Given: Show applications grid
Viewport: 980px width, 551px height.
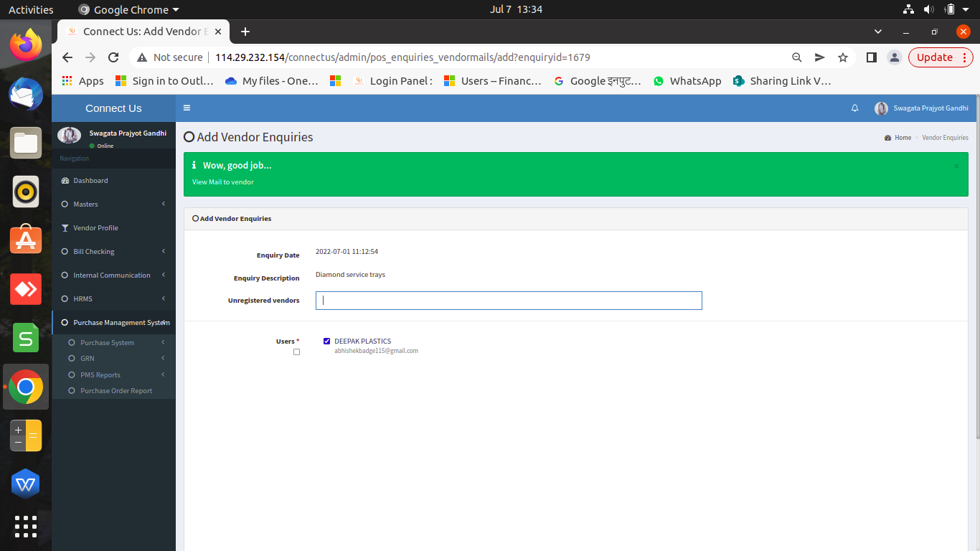Looking at the screenshot, I should click(26, 527).
